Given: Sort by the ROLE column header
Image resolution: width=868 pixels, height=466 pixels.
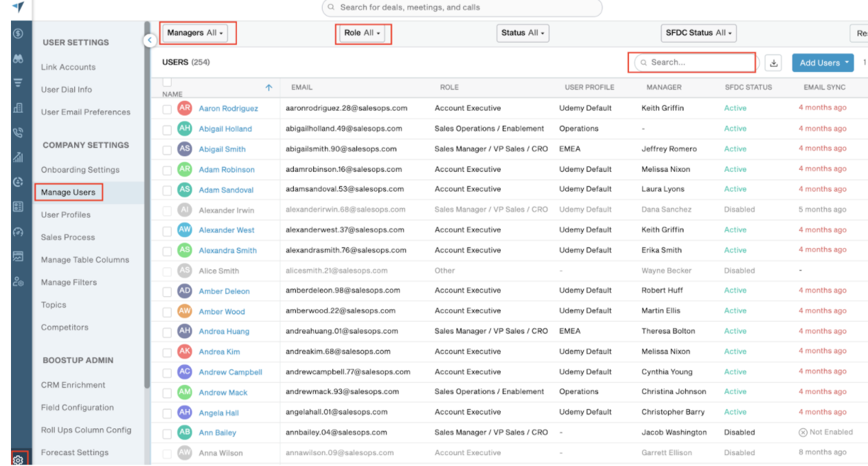Looking at the screenshot, I should click(x=449, y=87).
